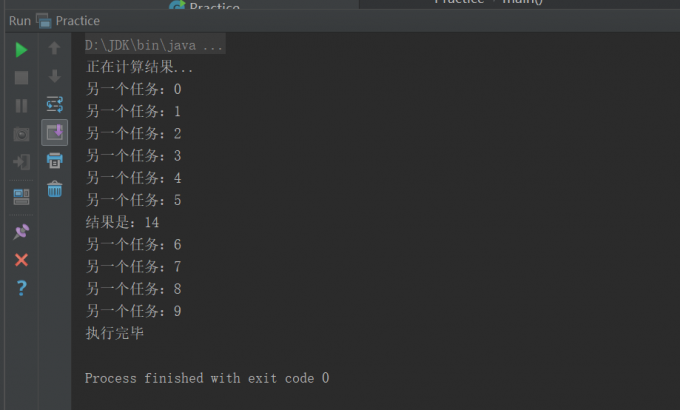Toggle the Pin Tab icon

click(x=21, y=231)
